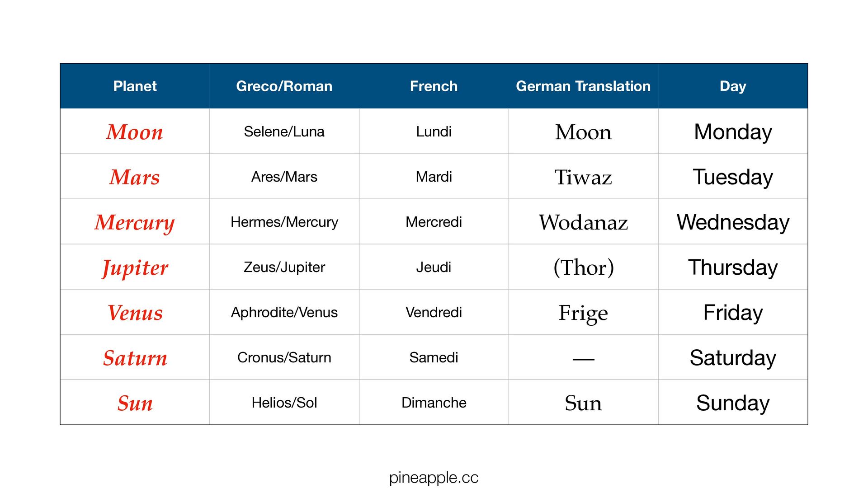868x488 pixels.
Task: Select the red Mercury planet name
Action: [135, 222]
